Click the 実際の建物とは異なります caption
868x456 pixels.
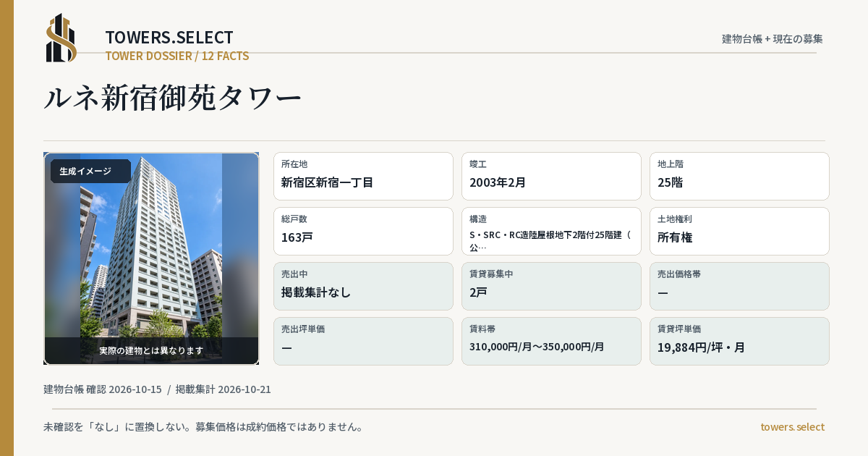(x=151, y=350)
